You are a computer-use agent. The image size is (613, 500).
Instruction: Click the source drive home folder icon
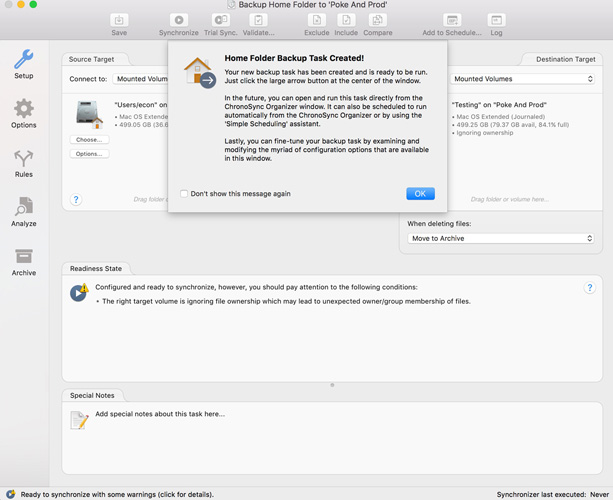point(90,115)
